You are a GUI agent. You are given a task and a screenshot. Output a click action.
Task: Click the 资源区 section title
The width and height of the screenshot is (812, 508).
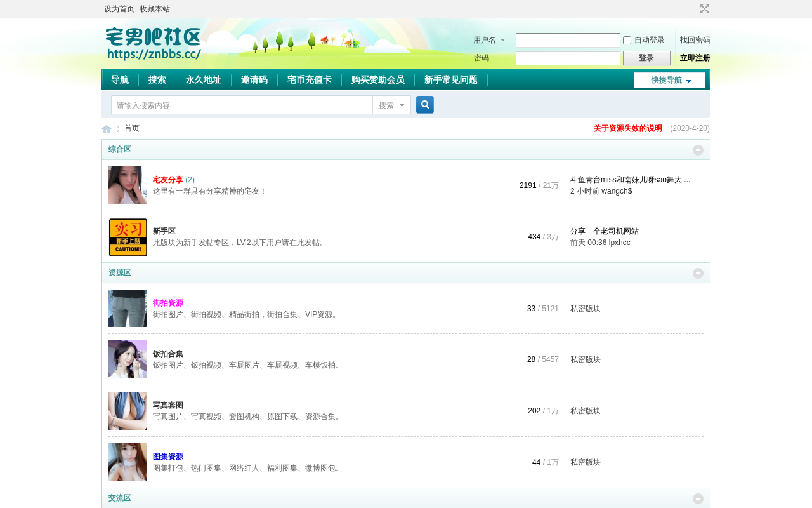coord(120,272)
